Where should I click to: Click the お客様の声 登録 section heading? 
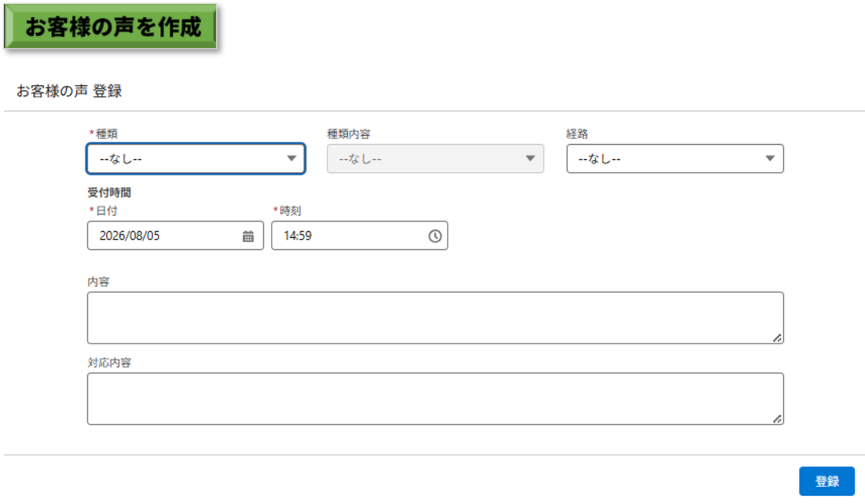[x=69, y=91]
